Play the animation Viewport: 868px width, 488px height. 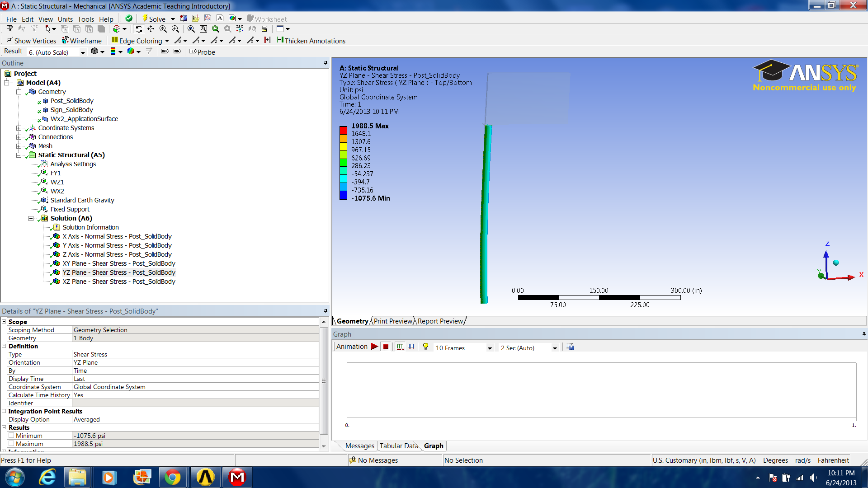coord(374,347)
